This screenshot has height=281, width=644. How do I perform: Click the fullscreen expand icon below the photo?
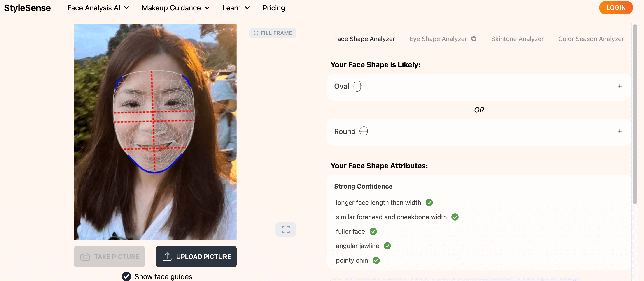(285, 229)
